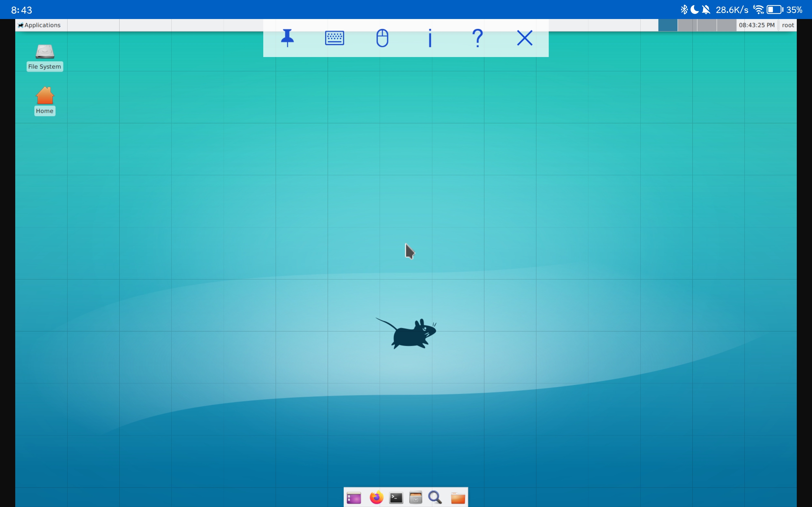Image resolution: width=812 pixels, height=507 pixels.
Task: Switch to the fourth workspace
Action: point(726,25)
